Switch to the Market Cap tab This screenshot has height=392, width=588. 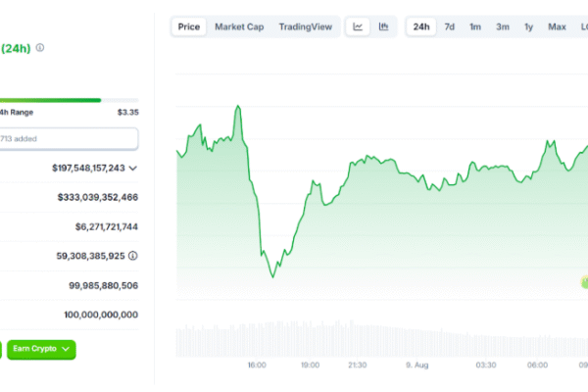238,26
